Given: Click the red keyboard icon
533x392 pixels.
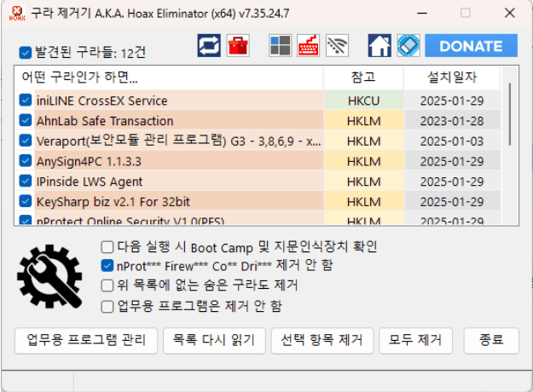Looking at the screenshot, I should (309, 46).
